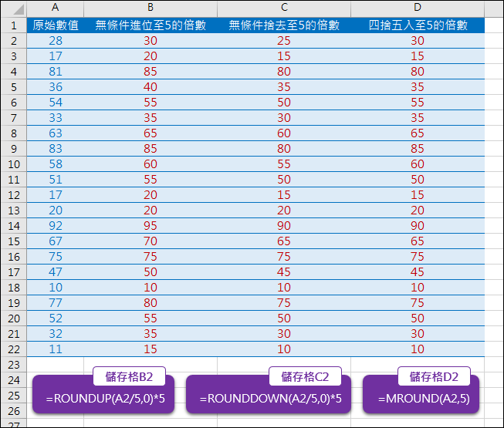Select row 25 header
Image resolution: width=504 pixels, height=428 pixels.
13,396
